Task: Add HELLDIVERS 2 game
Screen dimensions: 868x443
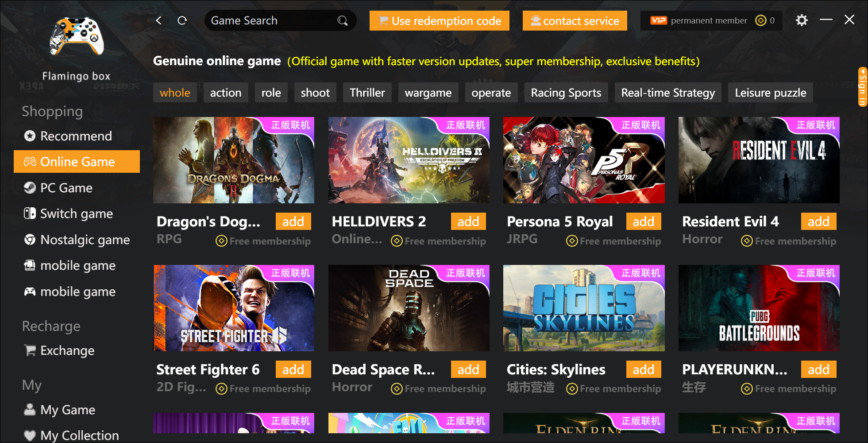Action: 468,221
